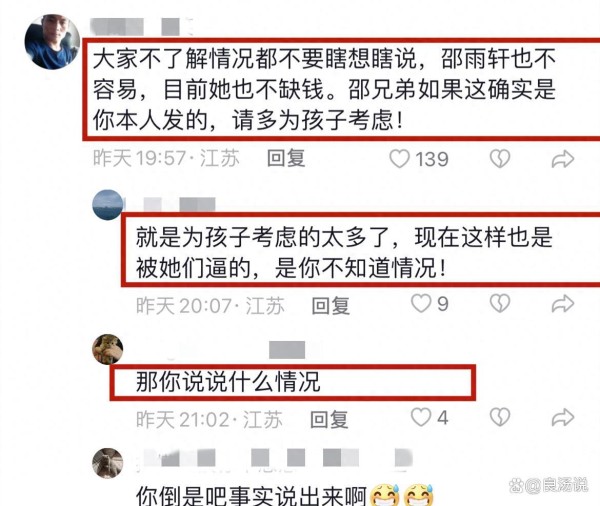
Task: Tap broken heart on the 20:07 reply
Action: pos(500,304)
